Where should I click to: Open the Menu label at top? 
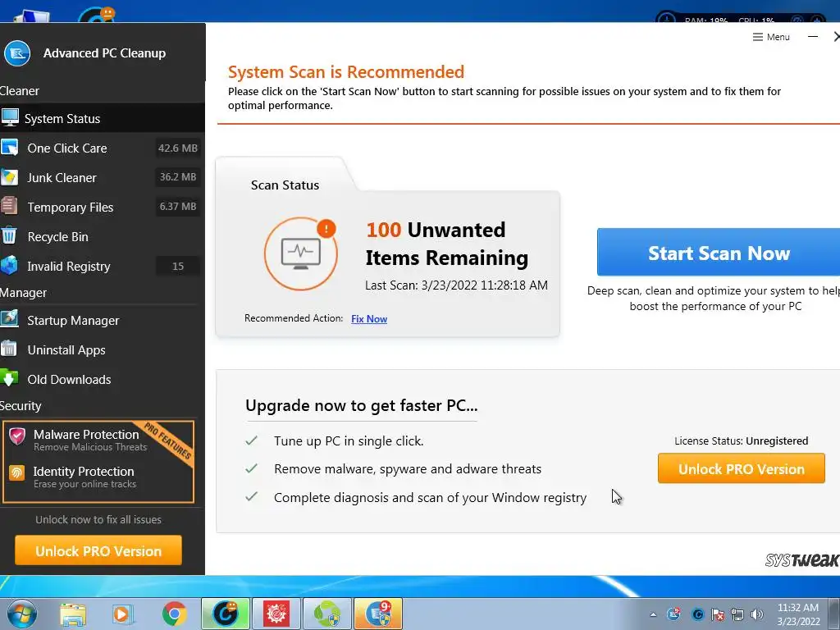(778, 37)
